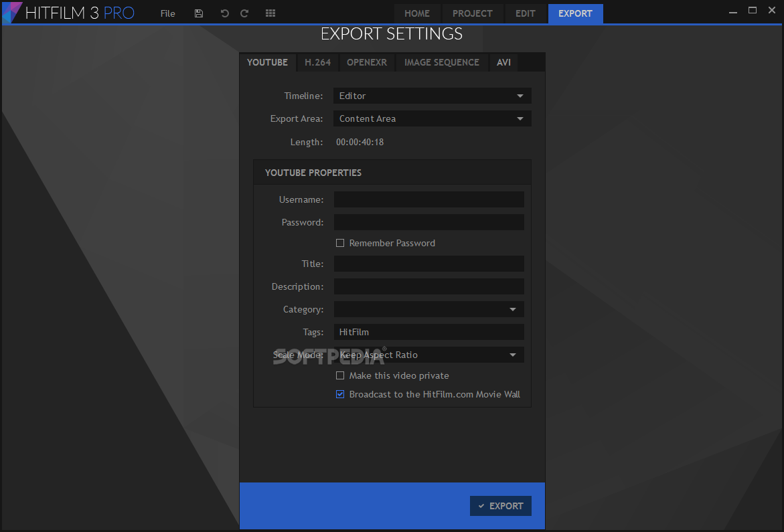Viewport: 784px width, 532px height.
Task: Click into the Description field
Action: [x=428, y=286]
